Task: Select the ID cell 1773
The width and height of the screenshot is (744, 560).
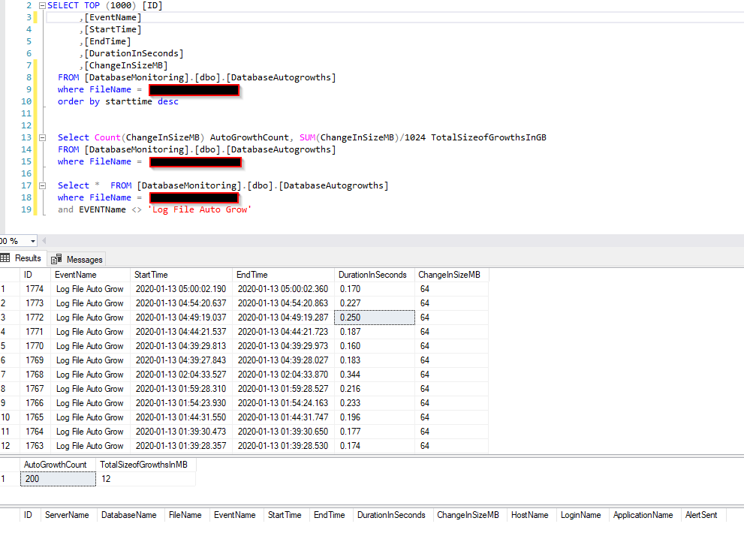Action: tap(35, 303)
